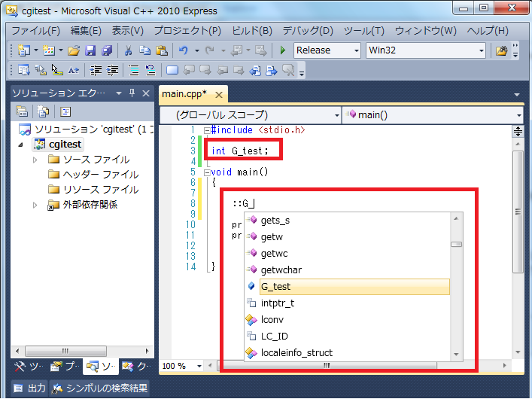Click the Display Quick Info icon

tap(57, 70)
